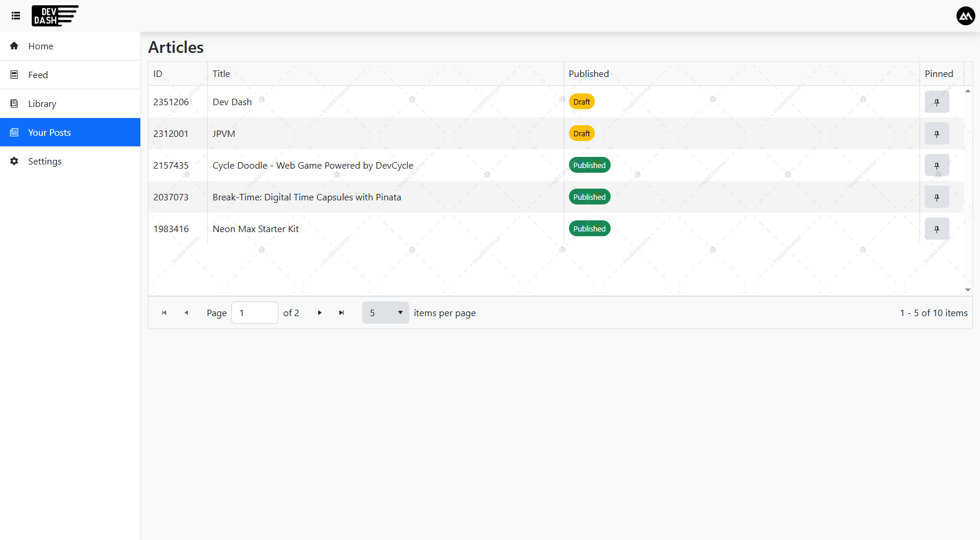Select the Dev Dash title cell
980x540 pixels.
point(386,102)
